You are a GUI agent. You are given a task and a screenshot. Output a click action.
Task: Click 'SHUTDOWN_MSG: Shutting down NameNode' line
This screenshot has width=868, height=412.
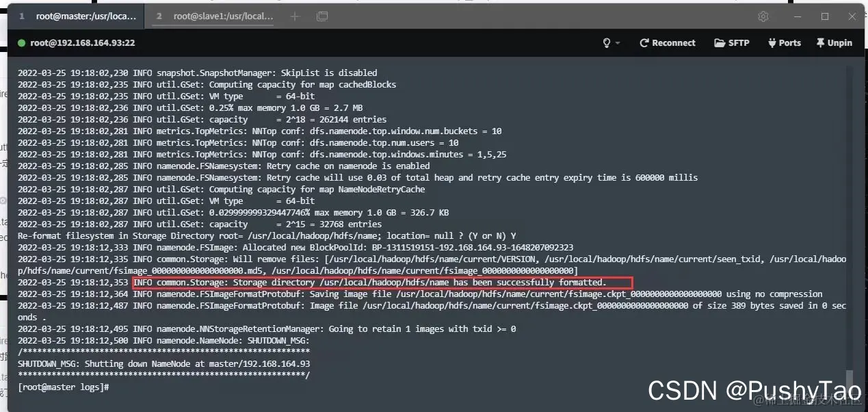coord(163,363)
